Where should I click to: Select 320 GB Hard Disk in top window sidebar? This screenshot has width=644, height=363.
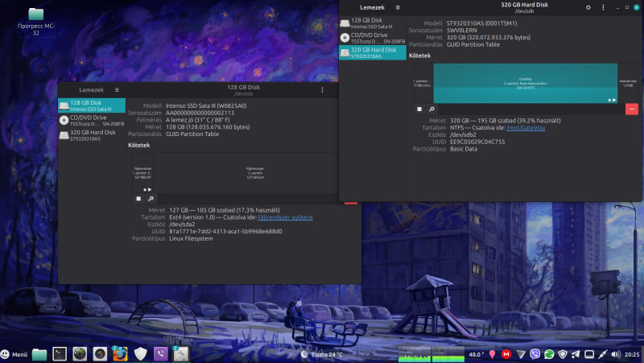point(373,52)
